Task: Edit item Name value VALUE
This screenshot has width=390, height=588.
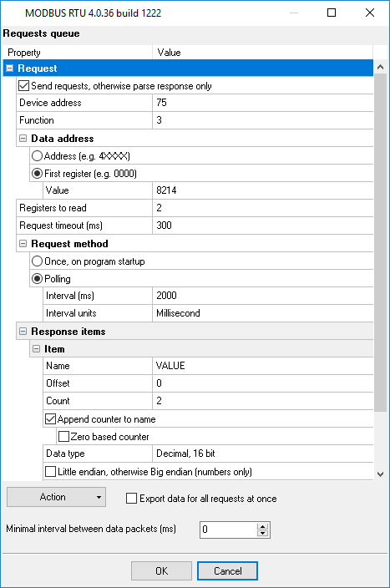Action: (262, 366)
